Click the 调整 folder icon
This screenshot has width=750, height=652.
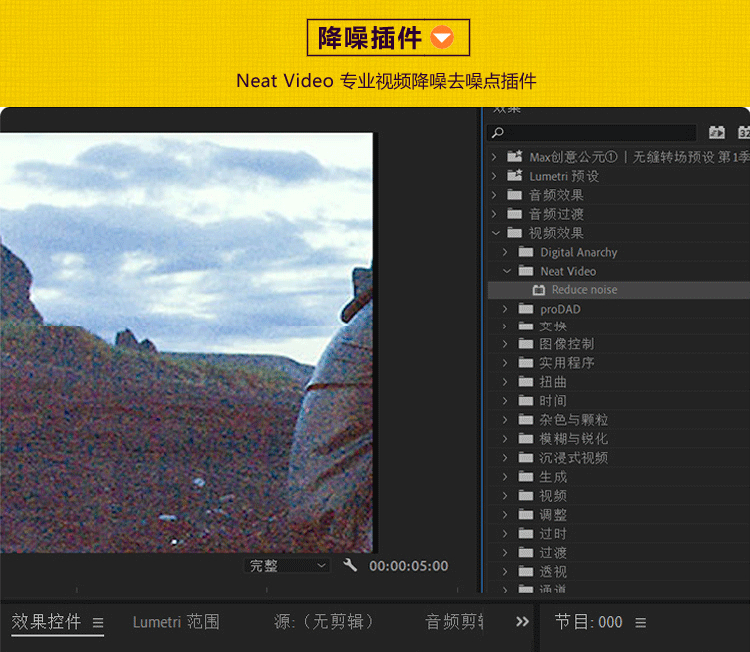pos(526,515)
